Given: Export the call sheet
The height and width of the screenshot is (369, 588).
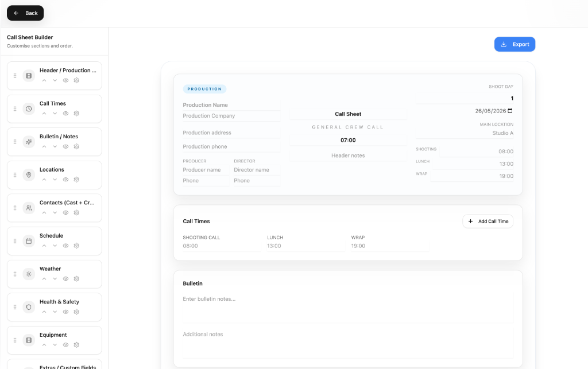Looking at the screenshot, I should coord(514,44).
